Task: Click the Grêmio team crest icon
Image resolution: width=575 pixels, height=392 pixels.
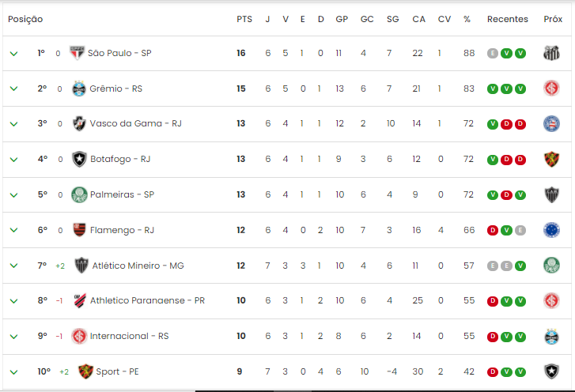Action: tap(79, 89)
